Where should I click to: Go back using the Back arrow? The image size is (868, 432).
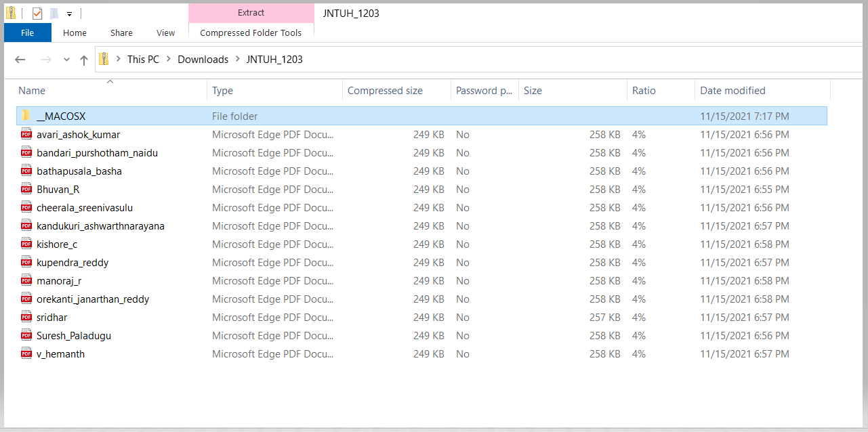(x=20, y=60)
